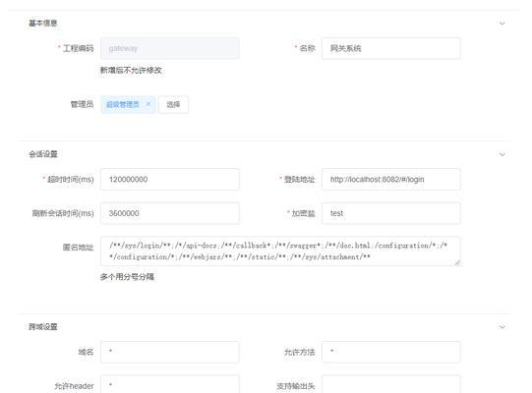Focus the 支持输出头 input field
Image resolution: width=532 pixels, height=393 pixels.
coord(390,384)
